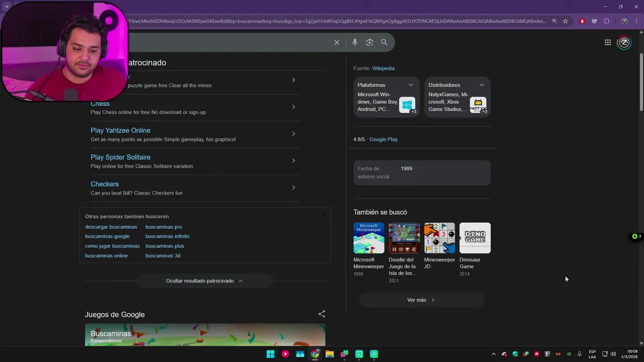This screenshot has height=362, width=644.
Task: Click the Ver más button
Action: click(421, 300)
